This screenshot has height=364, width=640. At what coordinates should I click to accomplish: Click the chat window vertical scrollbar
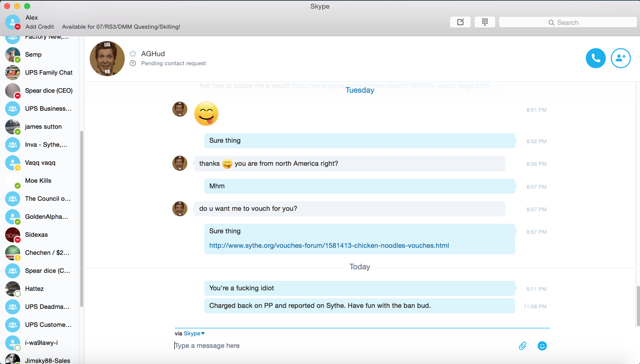637,305
